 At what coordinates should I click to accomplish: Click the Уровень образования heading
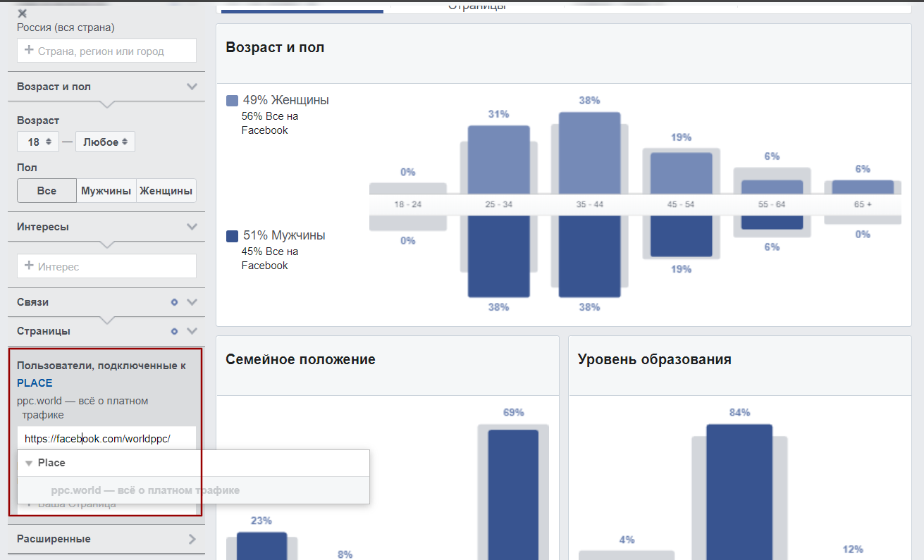pyautogui.click(x=655, y=360)
